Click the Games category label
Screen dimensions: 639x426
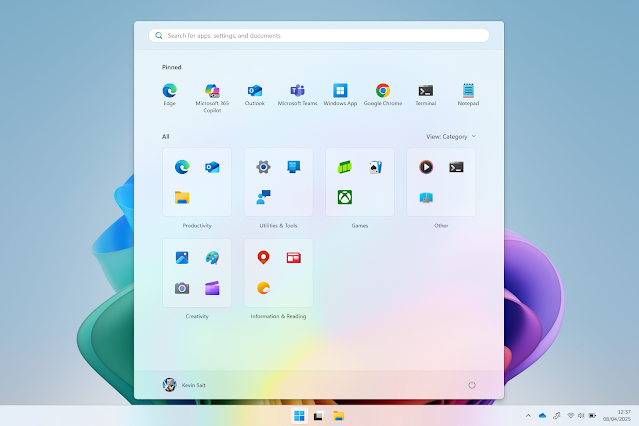359,225
